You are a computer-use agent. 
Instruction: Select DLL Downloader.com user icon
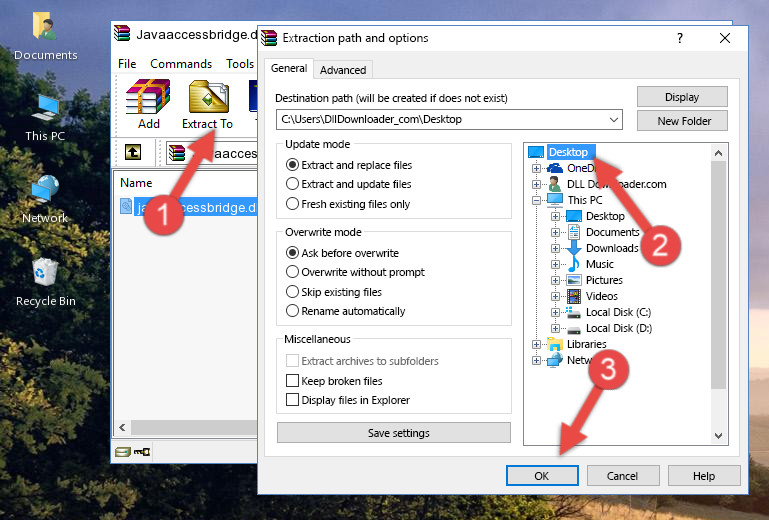point(555,184)
